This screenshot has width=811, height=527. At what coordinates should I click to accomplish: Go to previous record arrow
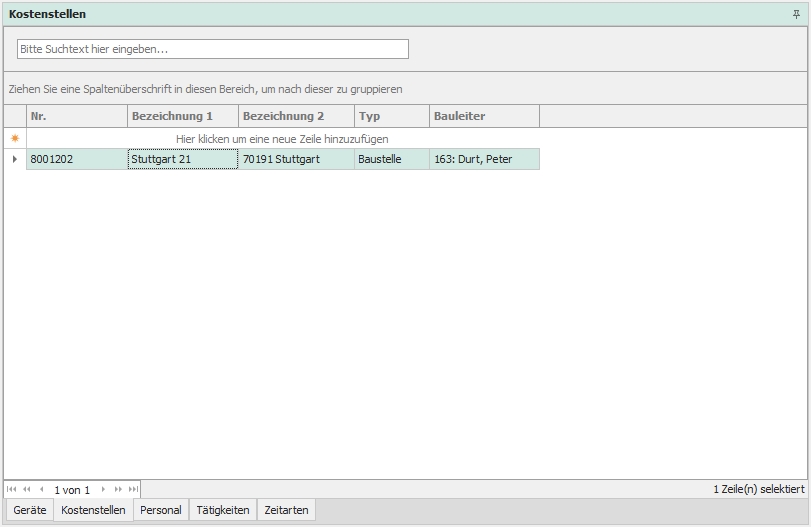[41, 490]
